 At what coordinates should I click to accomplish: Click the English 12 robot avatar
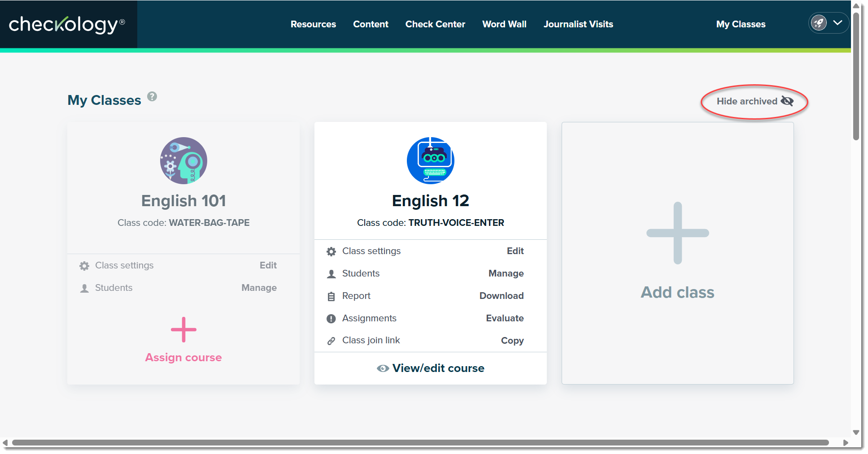click(x=431, y=160)
